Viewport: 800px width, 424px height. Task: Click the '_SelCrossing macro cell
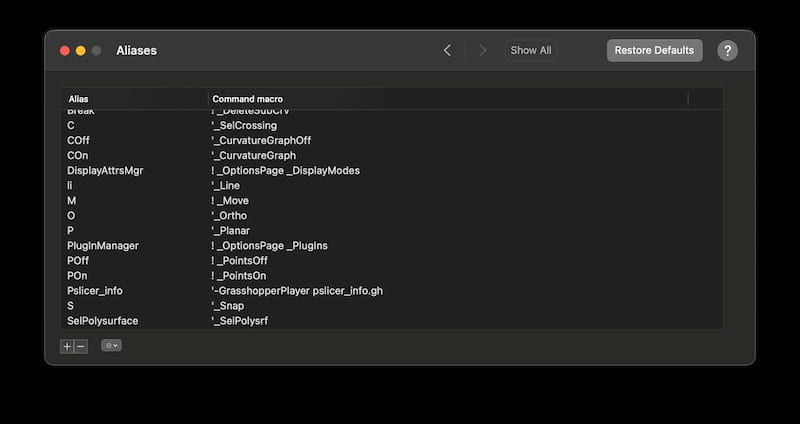(x=244, y=126)
